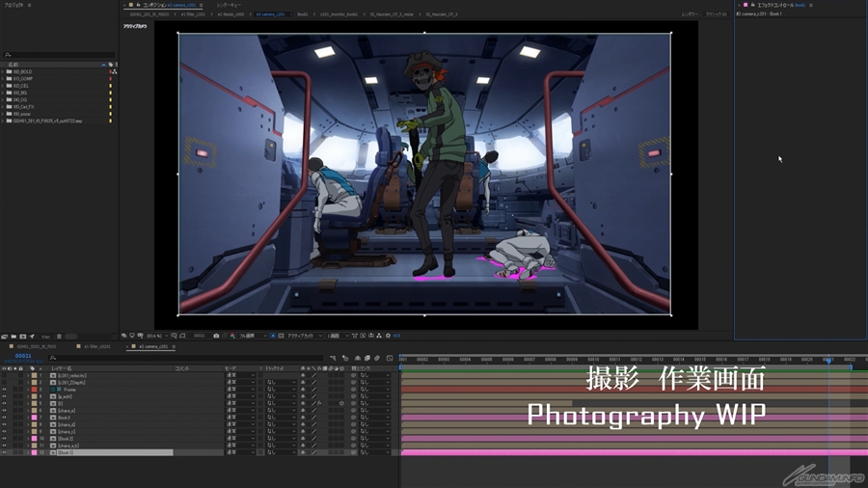Toggle the transparency grid icon in viewer
Image resolution: width=868 pixels, height=488 pixels.
281,336
